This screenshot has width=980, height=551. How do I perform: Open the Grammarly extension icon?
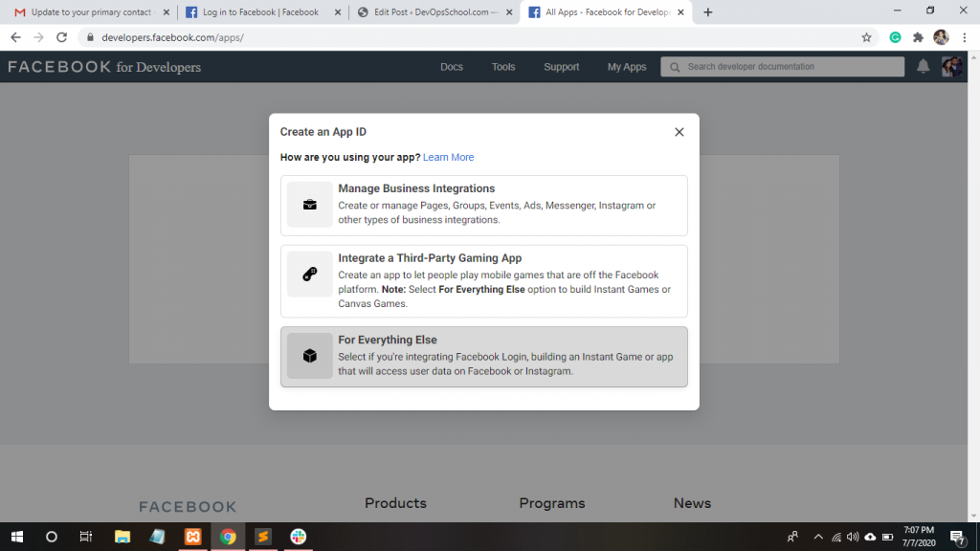pyautogui.click(x=895, y=37)
